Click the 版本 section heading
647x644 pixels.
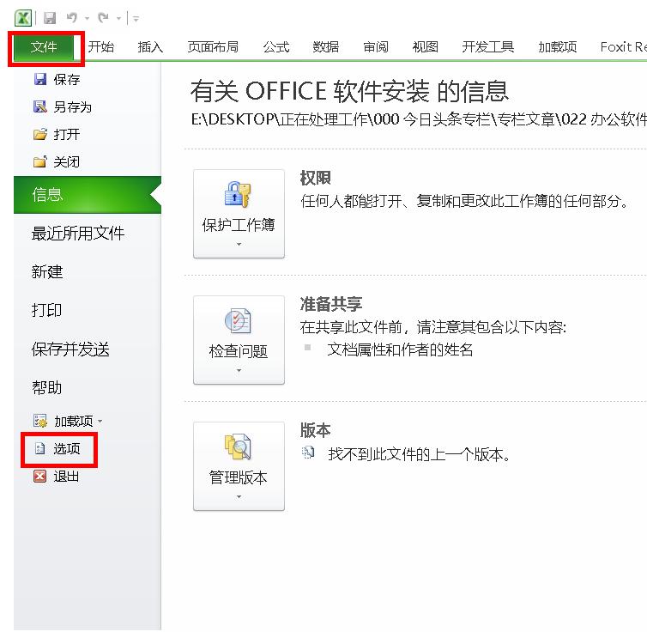click(316, 430)
